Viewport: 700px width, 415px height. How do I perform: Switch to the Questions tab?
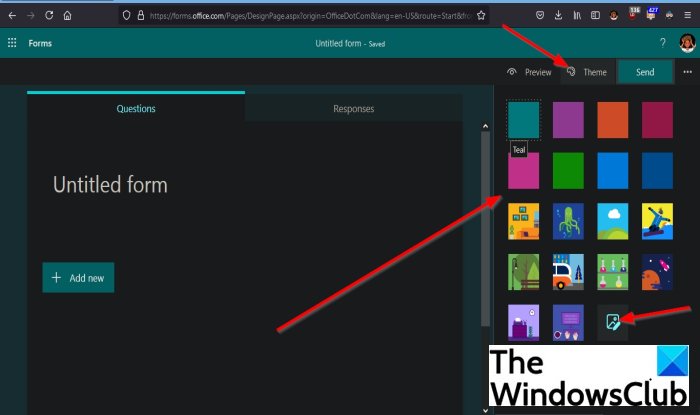[136, 108]
